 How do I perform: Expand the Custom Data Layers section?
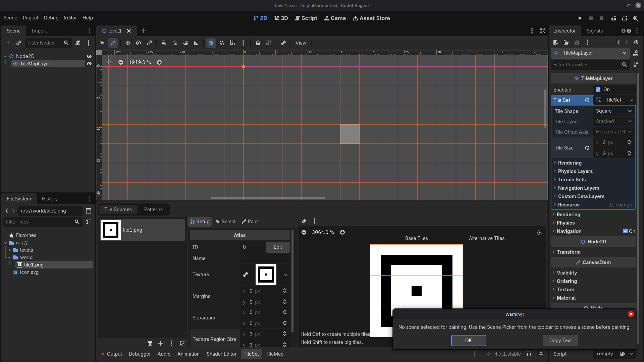581,196
